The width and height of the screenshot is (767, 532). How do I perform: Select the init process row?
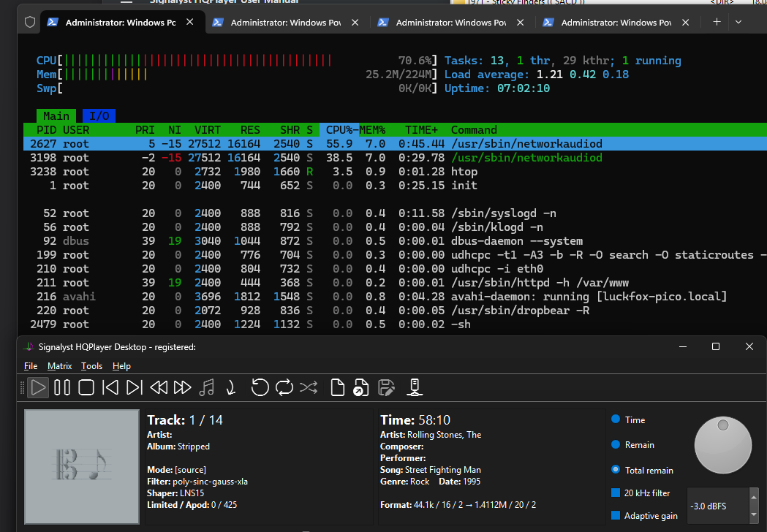396,186
